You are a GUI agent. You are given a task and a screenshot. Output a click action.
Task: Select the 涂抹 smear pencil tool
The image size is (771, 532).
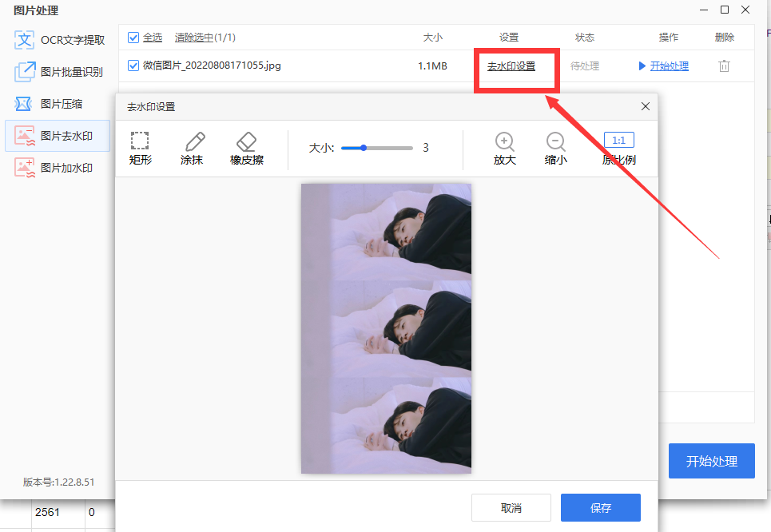192,148
